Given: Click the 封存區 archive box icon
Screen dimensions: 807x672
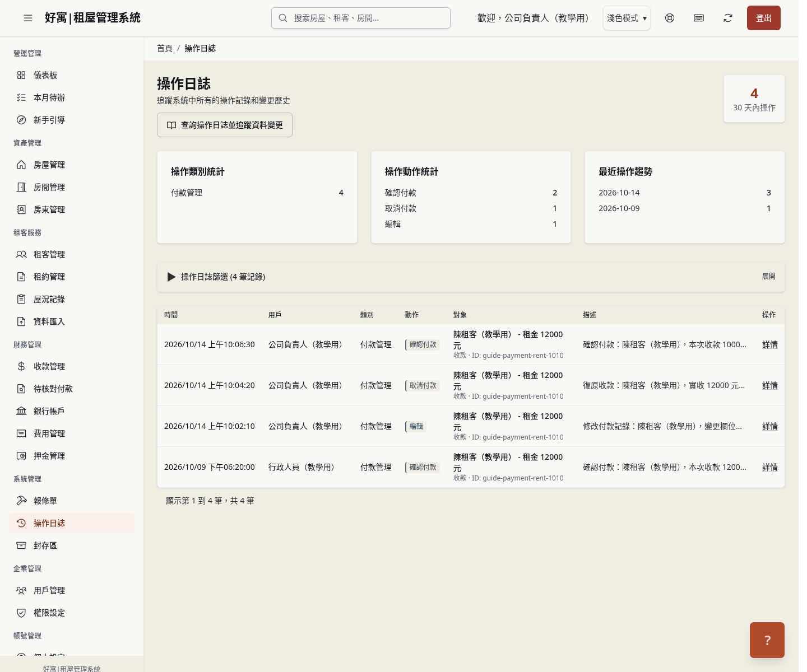Looking at the screenshot, I should 21,545.
